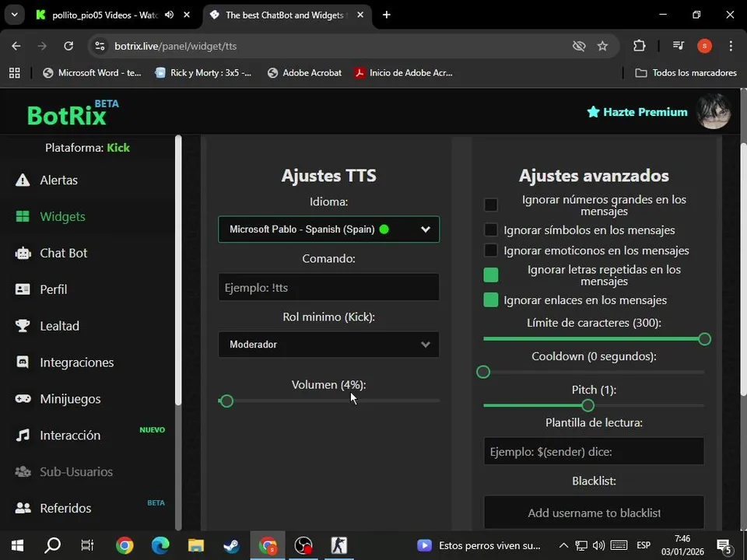Open Chrome's three-dot menu

pyautogui.click(x=731, y=46)
